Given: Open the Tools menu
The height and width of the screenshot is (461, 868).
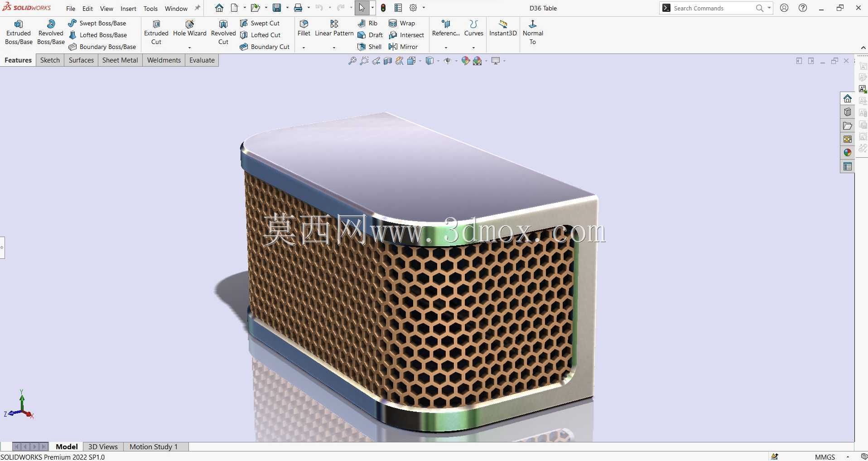Looking at the screenshot, I should [150, 9].
